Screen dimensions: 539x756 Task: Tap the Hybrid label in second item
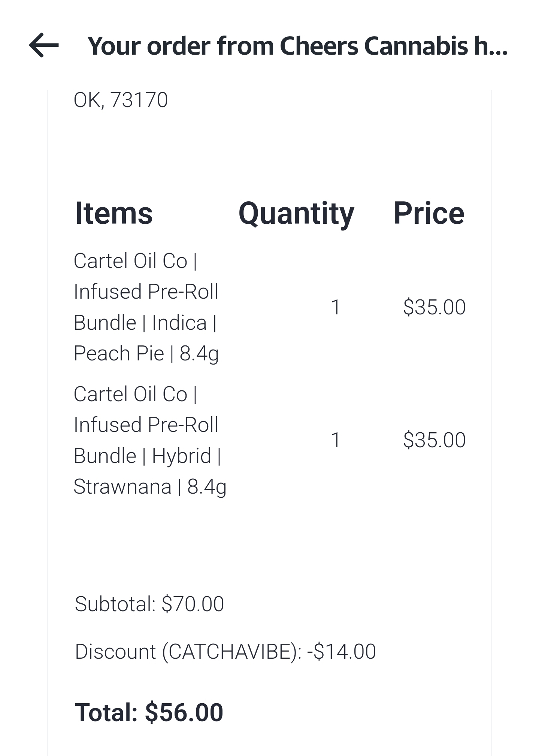point(182,456)
